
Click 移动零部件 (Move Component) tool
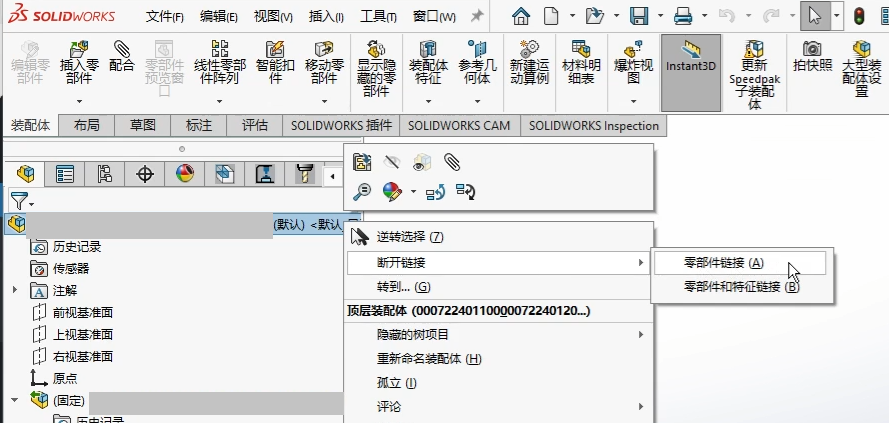(324, 62)
